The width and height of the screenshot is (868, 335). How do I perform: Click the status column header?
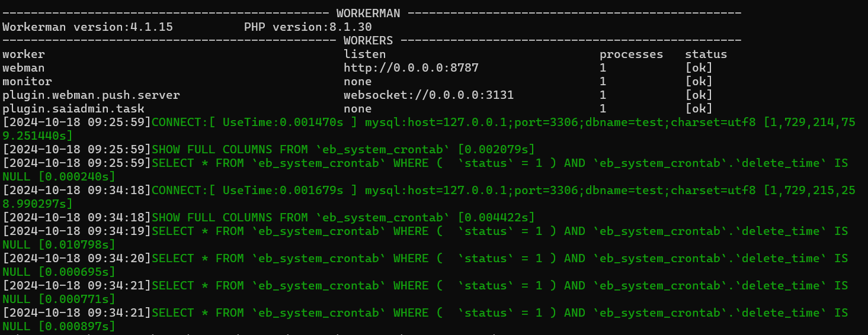click(706, 54)
